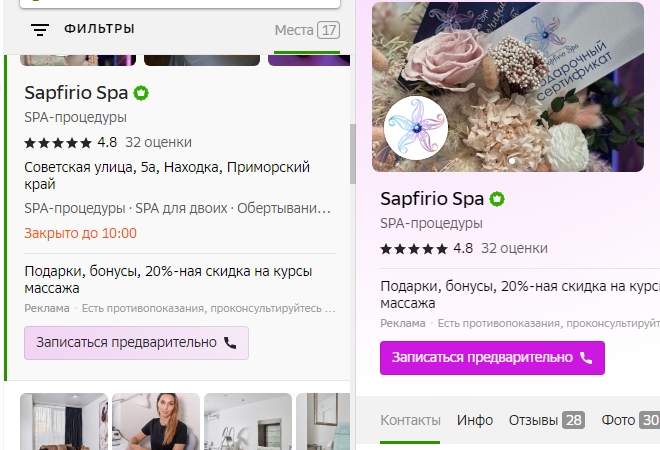Click the star rating in the list card
The width and height of the screenshot is (660, 450).
click(x=58, y=143)
